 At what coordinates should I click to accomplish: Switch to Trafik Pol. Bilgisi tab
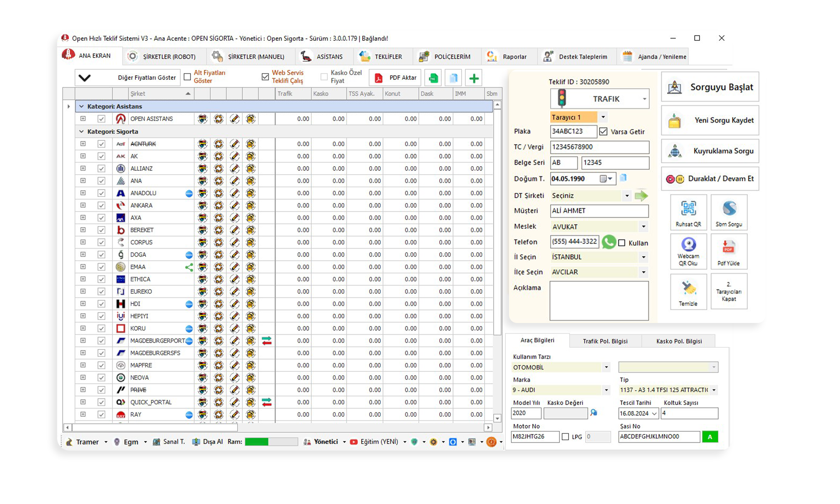[605, 341]
